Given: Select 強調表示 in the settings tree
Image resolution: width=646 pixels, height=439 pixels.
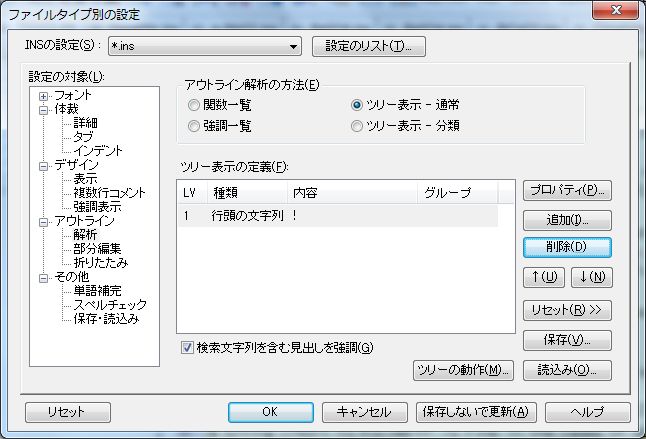Looking at the screenshot, I should pyautogui.click(x=98, y=206).
